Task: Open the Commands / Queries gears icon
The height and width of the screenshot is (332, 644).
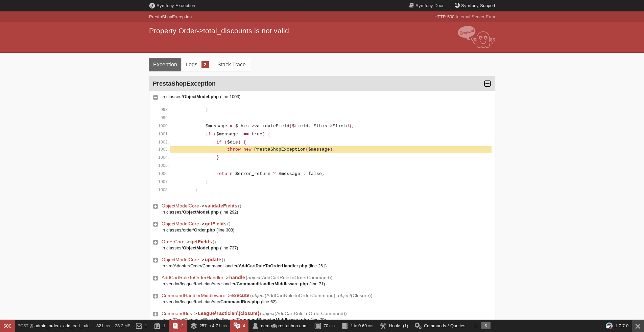Action: (418, 326)
